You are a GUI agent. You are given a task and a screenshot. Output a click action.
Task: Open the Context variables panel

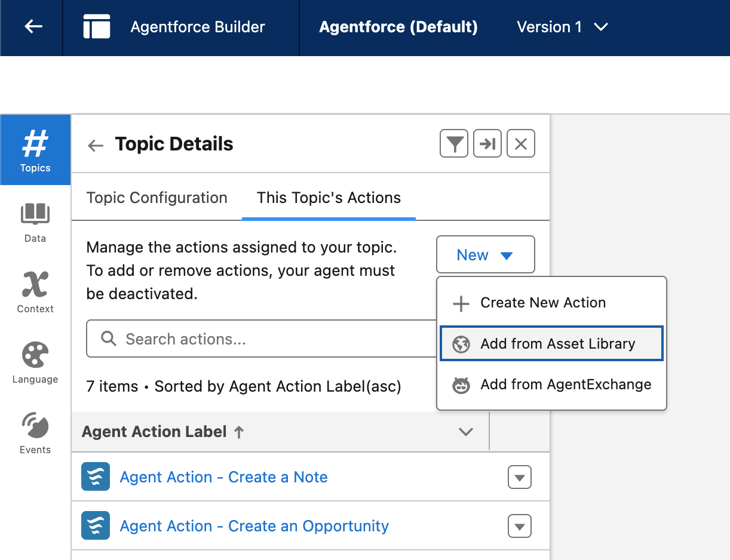click(x=35, y=293)
